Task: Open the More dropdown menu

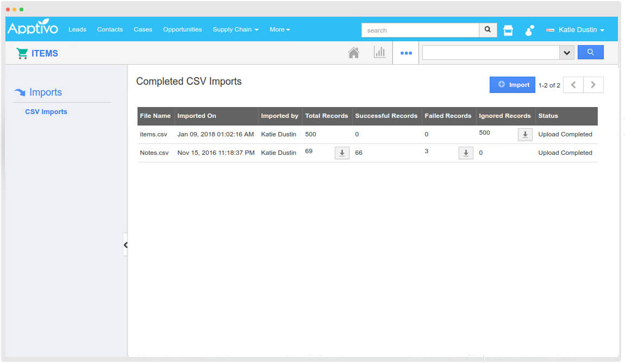Action: (x=280, y=29)
